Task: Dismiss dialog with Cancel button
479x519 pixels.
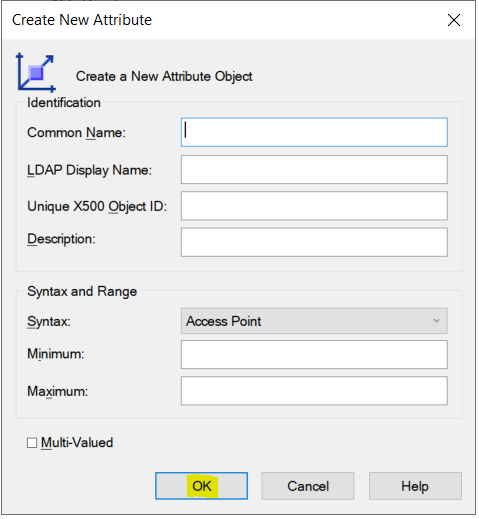Action: click(x=308, y=486)
